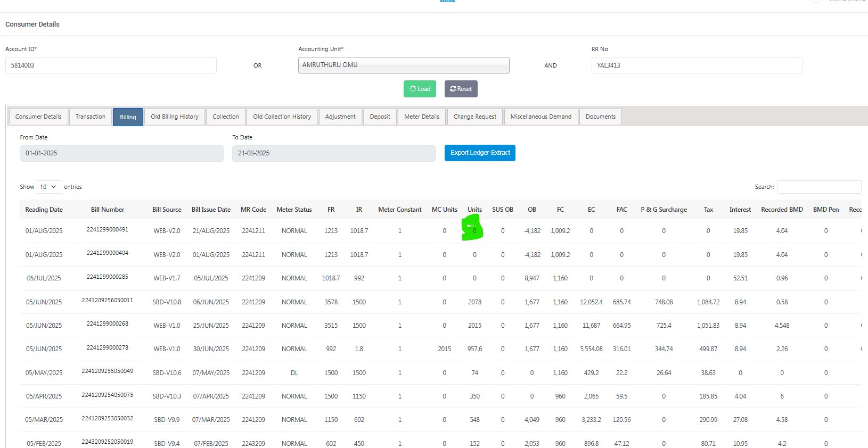Screen dimensions: 868x448
Task: Pick a date in To Date field
Action: click(x=333, y=153)
